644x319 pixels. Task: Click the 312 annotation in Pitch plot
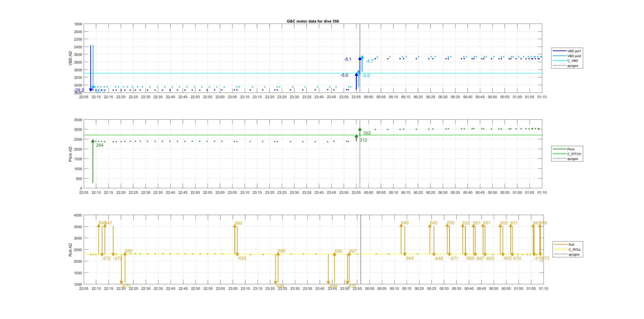pyautogui.click(x=363, y=140)
